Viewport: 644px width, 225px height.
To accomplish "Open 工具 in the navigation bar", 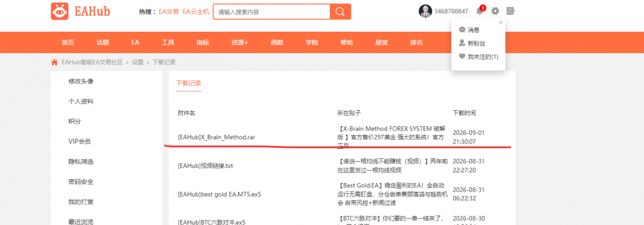I will pyautogui.click(x=168, y=42).
